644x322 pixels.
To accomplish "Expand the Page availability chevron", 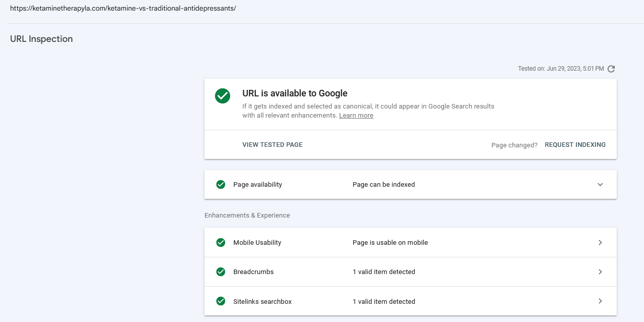I will click(x=600, y=185).
